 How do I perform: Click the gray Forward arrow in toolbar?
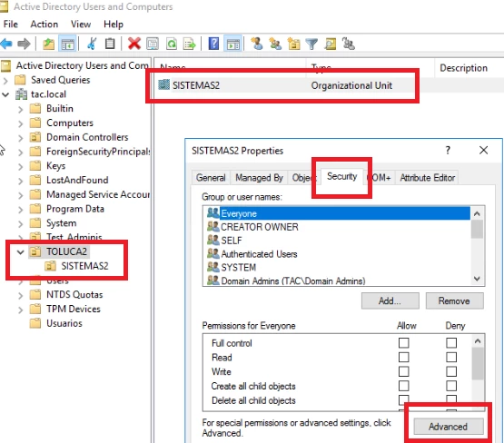pyautogui.click(x=24, y=44)
